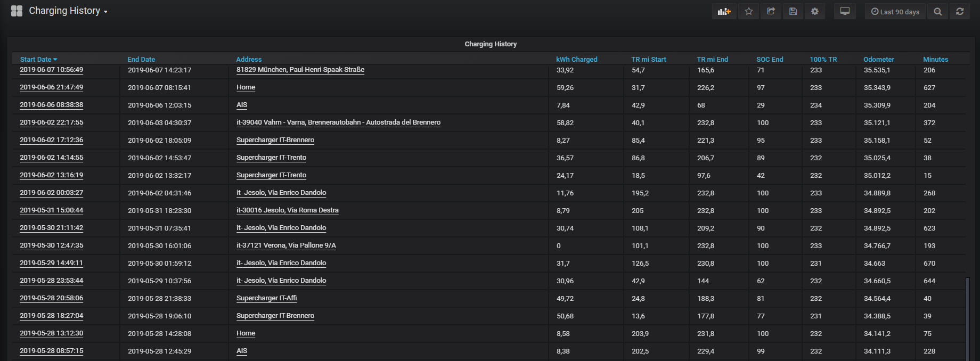
Task: Open start date link 2019-05-30 21:11:42
Action: 52,228
